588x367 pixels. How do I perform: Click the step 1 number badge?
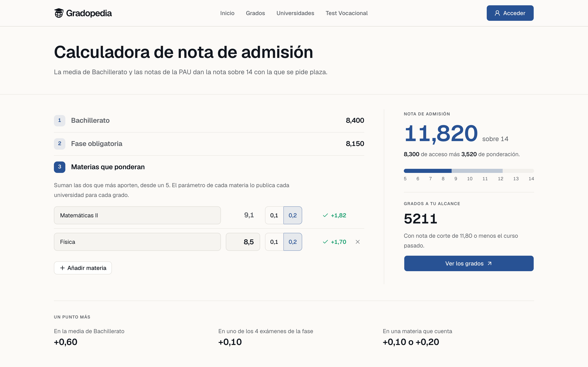coord(60,120)
